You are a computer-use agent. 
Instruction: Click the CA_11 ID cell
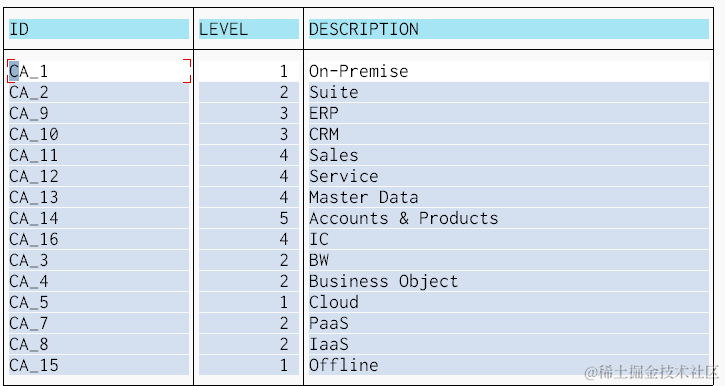pos(99,155)
